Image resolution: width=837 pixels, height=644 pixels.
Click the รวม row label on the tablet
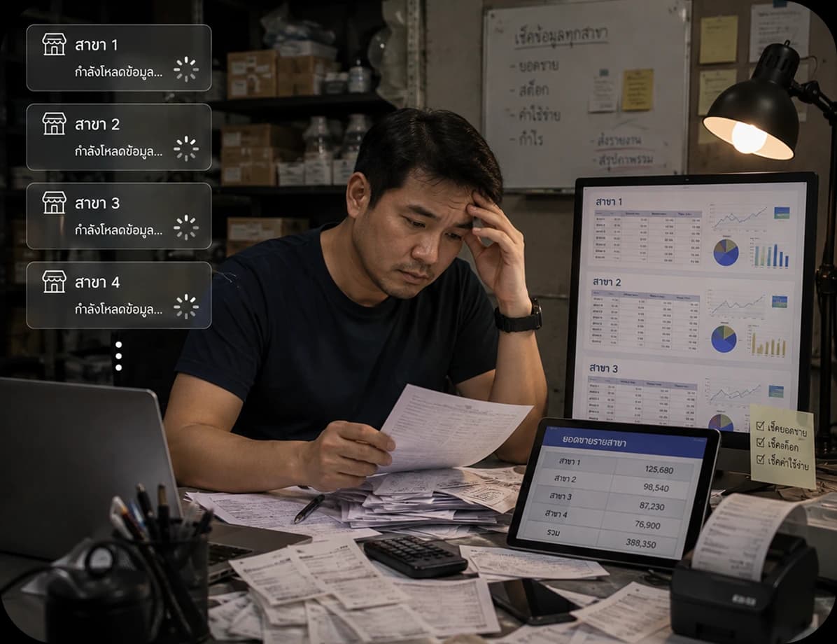tap(553, 533)
